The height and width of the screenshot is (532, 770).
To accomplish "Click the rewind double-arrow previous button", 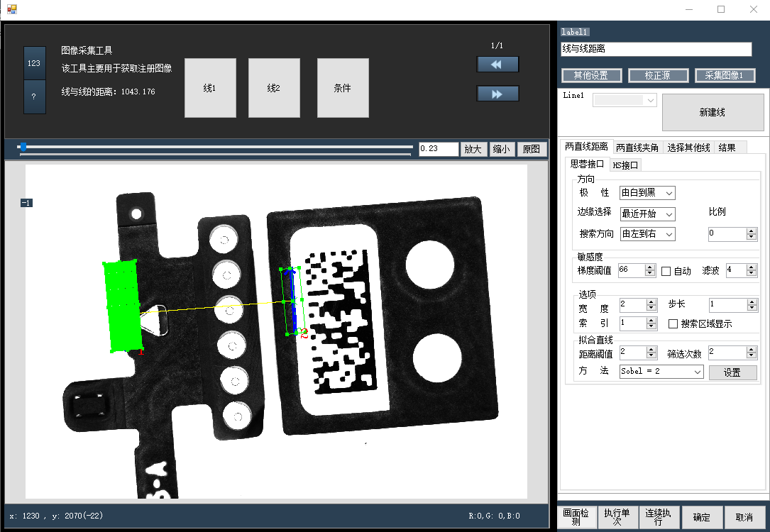I will [497, 65].
